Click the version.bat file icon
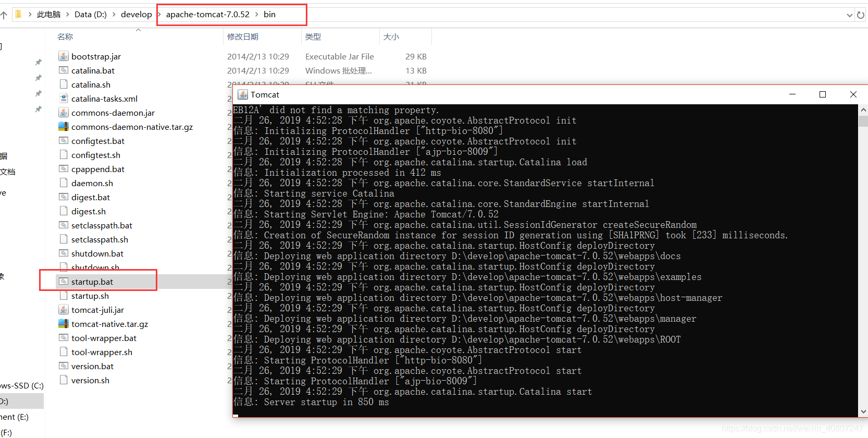868x438 pixels. coord(64,366)
